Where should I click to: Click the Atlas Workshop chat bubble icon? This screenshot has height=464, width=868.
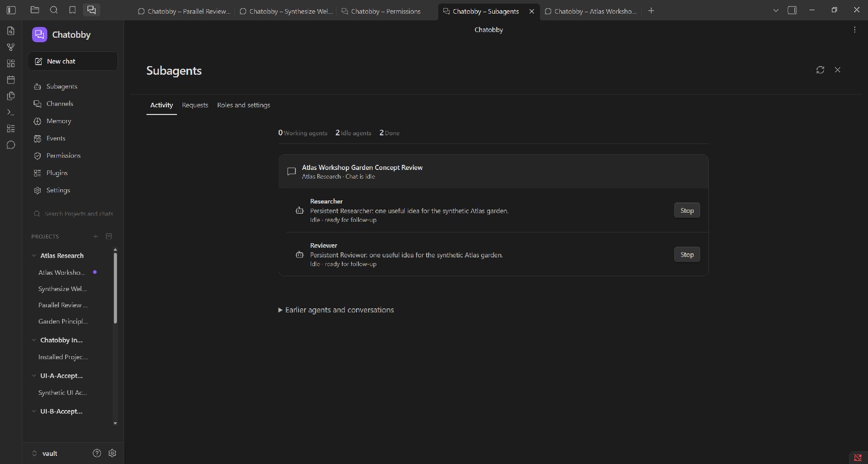pyautogui.click(x=291, y=171)
